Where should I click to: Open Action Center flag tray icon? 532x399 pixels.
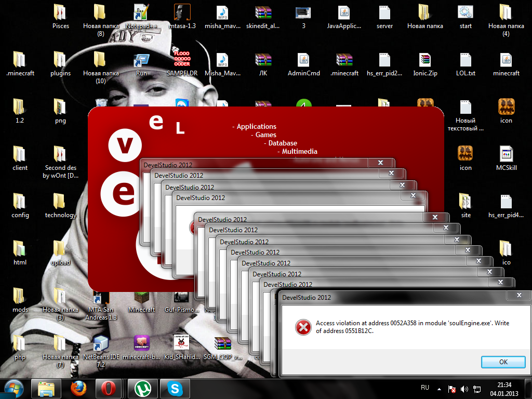(451, 389)
